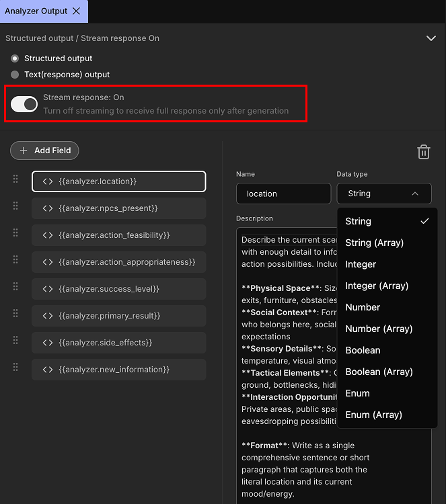Collapse the Structured output section chevron
446x504 pixels.
click(x=431, y=38)
